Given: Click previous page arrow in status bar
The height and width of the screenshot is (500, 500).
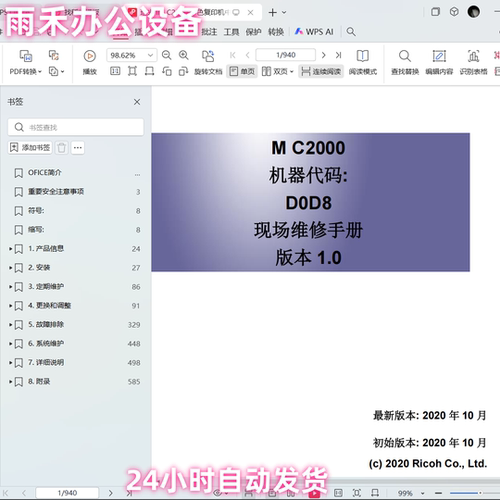Looking at the screenshot, I should [24, 493].
